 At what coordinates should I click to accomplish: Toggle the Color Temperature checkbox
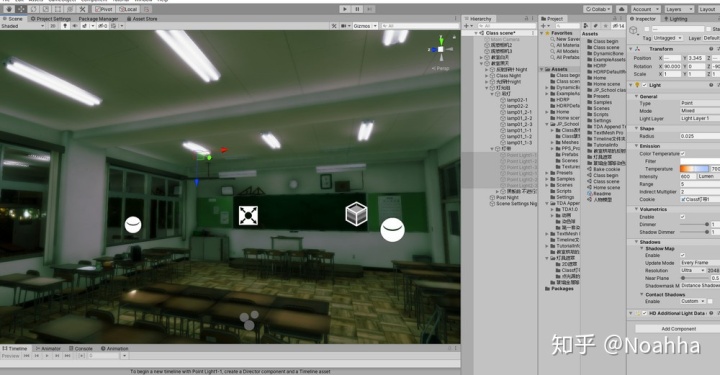(683, 154)
